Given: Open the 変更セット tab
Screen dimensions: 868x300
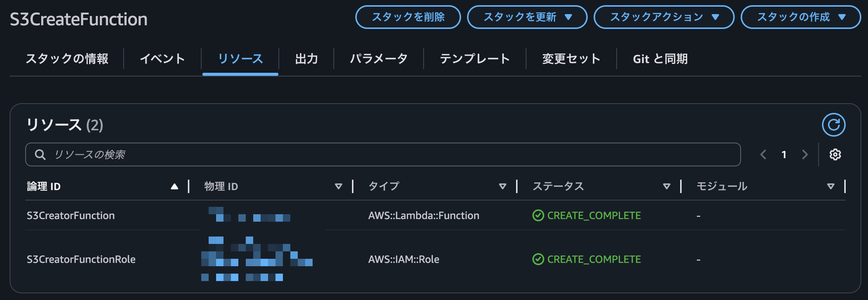Looking at the screenshot, I should tap(571, 59).
